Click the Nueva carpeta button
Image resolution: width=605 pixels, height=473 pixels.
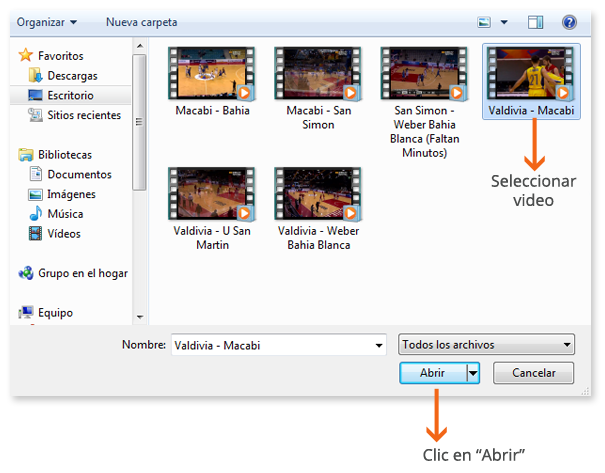[142, 22]
